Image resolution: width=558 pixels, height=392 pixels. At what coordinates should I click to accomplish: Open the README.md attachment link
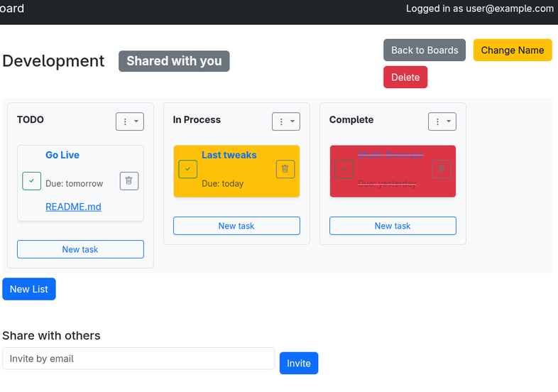point(73,207)
